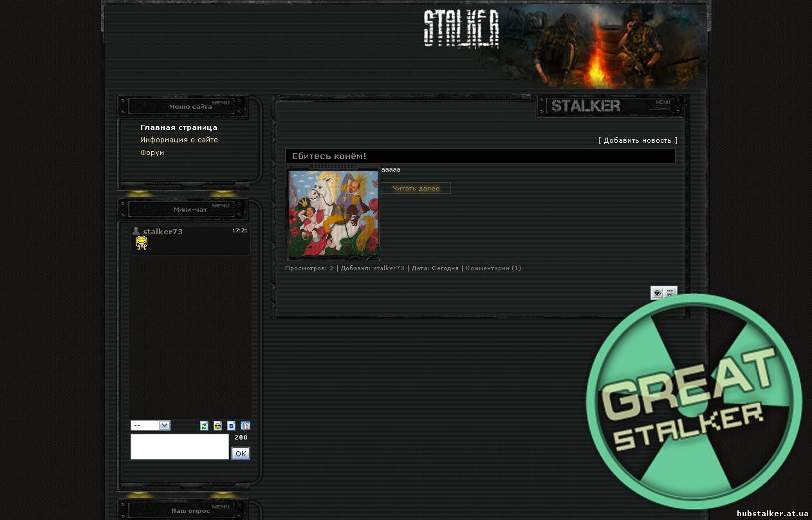Click the ааааа news preview text
This screenshot has height=520, width=812.
[x=391, y=170]
